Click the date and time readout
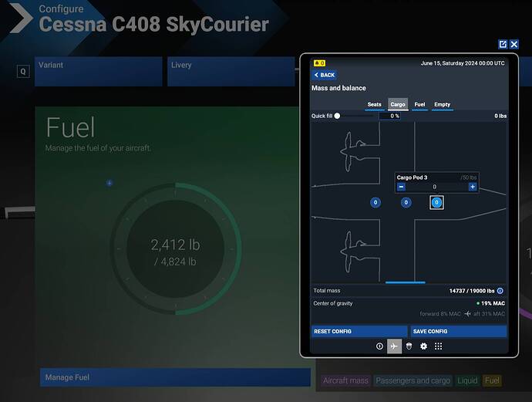 (x=463, y=63)
